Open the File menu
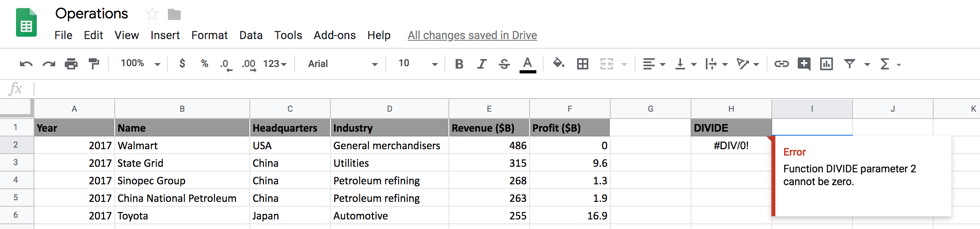980x229 pixels. [x=63, y=35]
